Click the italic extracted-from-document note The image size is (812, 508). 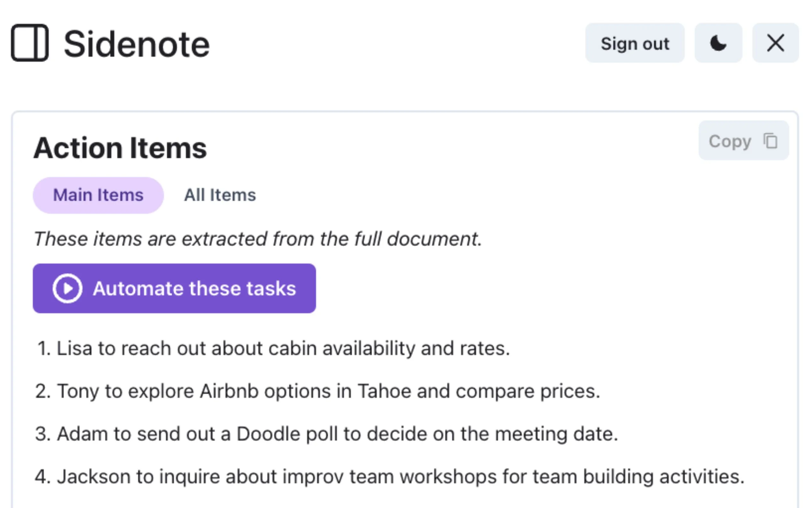(x=258, y=239)
